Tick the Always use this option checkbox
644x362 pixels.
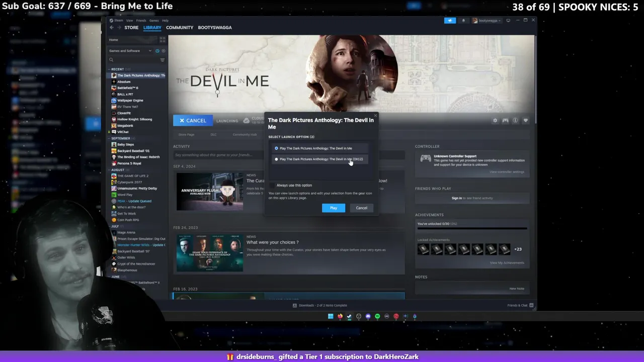click(x=273, y=185)
